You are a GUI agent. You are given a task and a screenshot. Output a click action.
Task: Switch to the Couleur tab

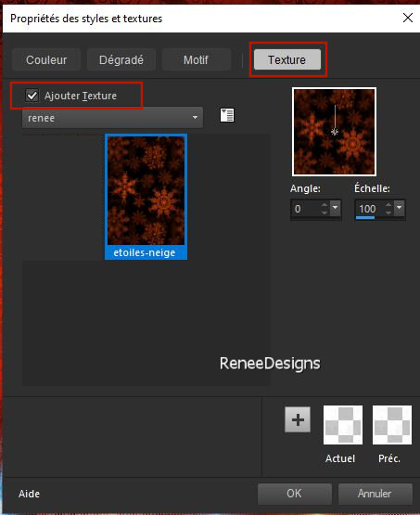46,59
